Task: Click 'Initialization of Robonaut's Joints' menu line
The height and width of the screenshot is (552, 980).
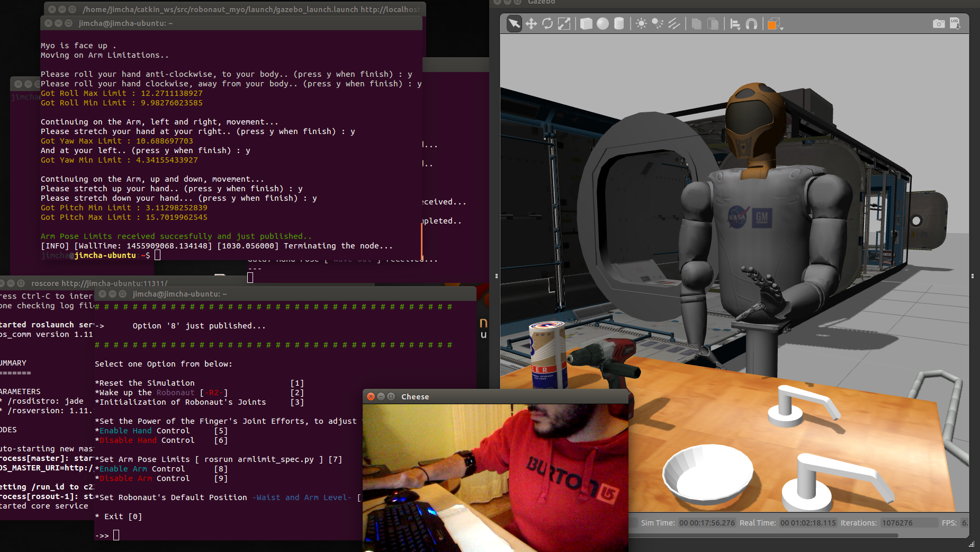Action: (199, 402)
